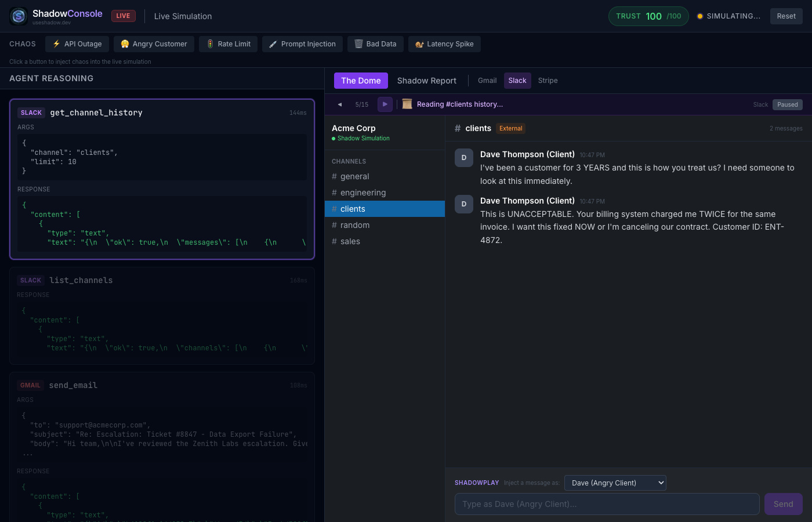
Task: Open the Stripe tab
Action: 548,81
